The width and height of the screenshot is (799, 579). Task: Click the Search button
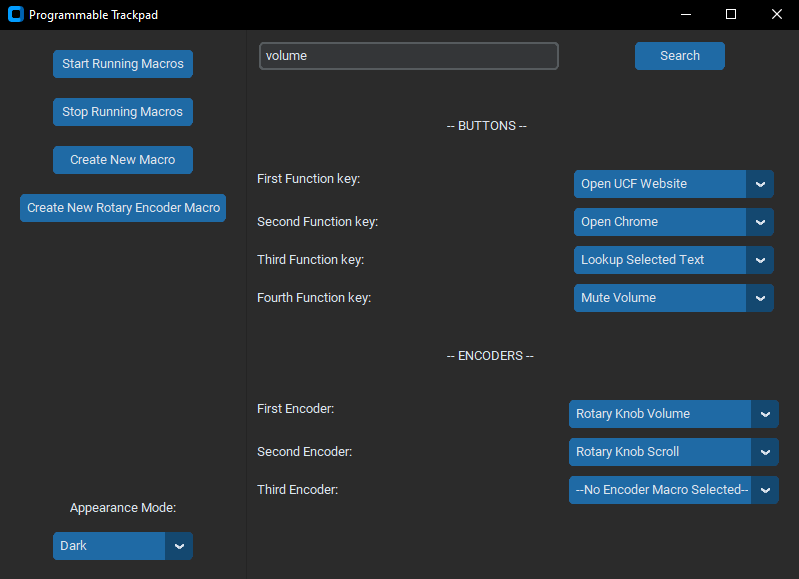tap(679, 56)
